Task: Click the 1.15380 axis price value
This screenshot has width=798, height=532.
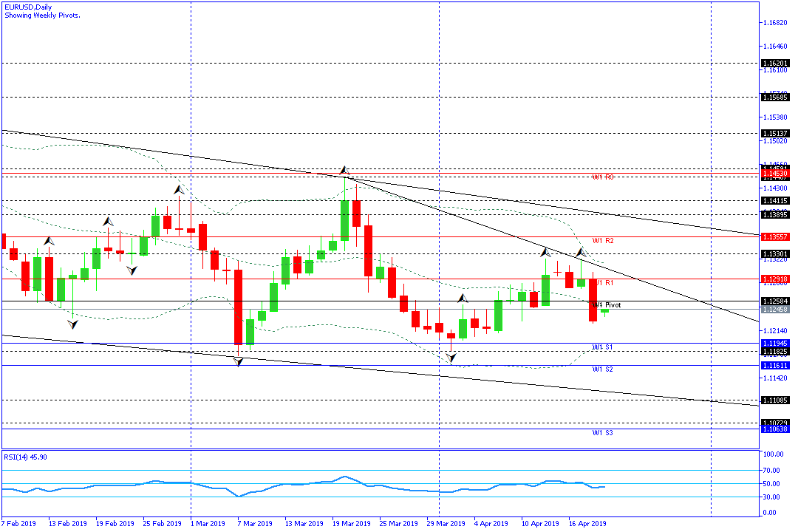Action: coord(775,117)
